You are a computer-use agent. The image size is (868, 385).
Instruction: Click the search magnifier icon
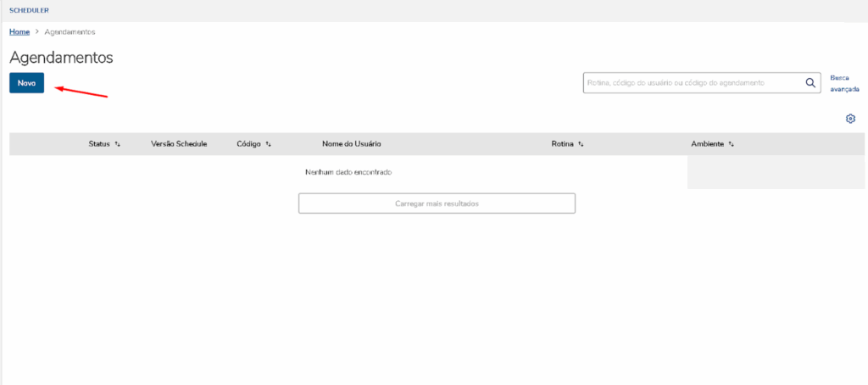coord(810,82)
